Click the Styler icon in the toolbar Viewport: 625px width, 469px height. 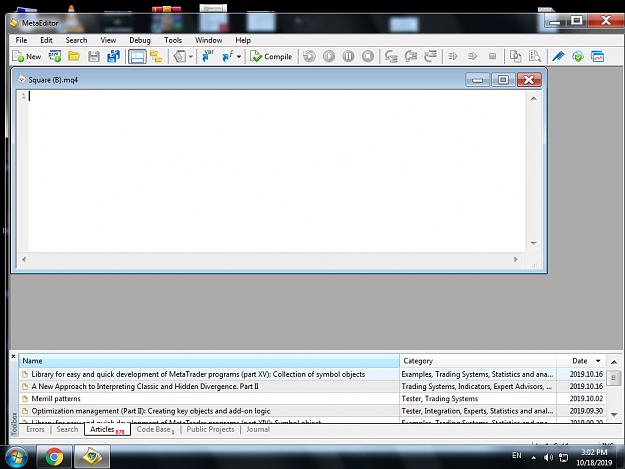pyautogui.click(x=180, y=57)
